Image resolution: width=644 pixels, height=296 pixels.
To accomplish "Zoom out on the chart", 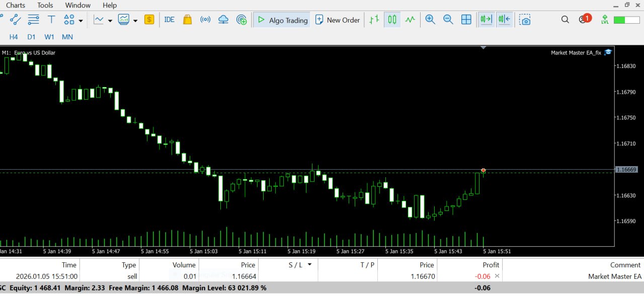I will 448,20.
